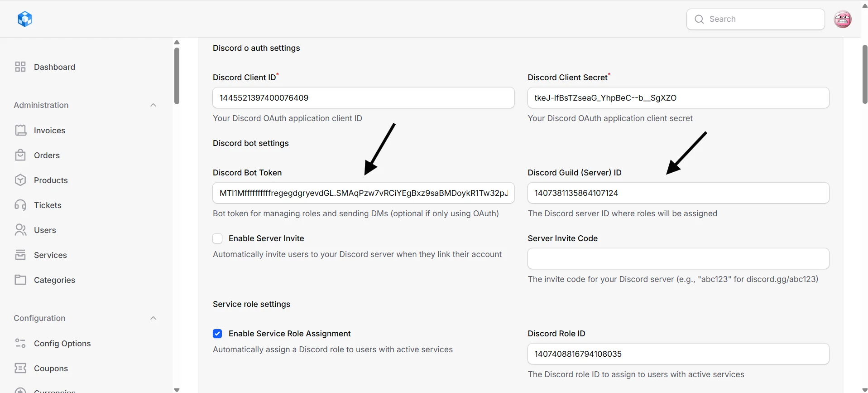
Task: Click 'The Discord server ID where roles' hint
Action: coord(622,213)
